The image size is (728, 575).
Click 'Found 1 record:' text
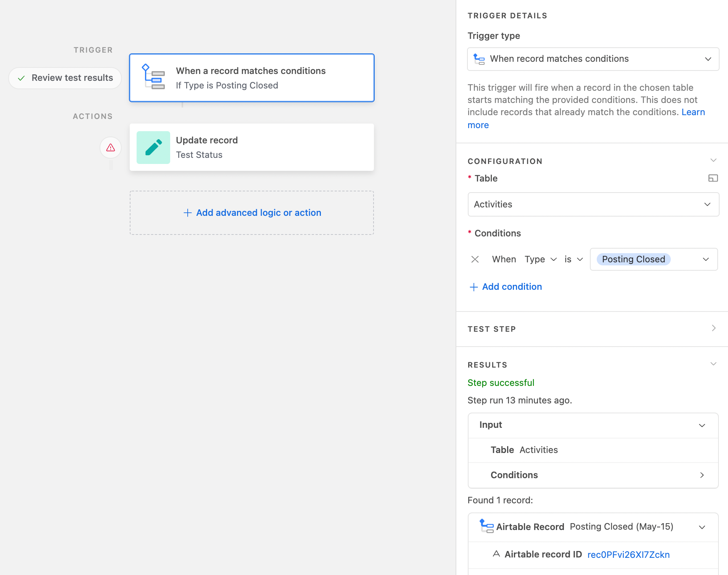(500, 500)
